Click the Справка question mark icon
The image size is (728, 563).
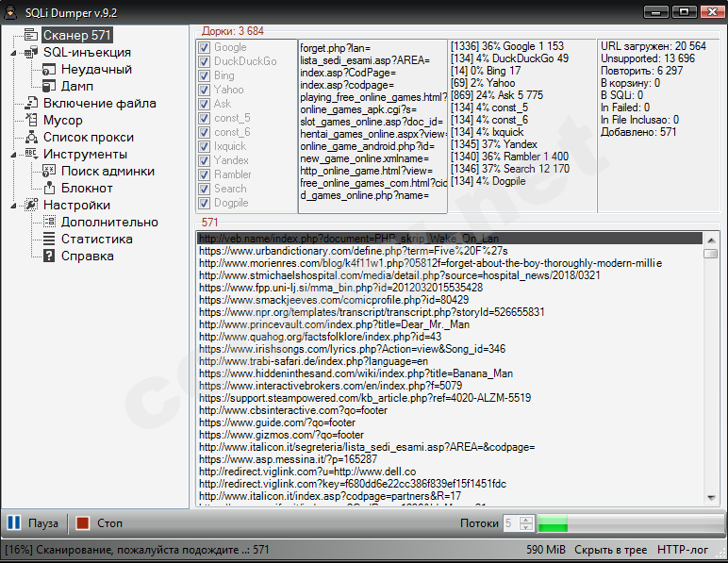tap(49, 256)
